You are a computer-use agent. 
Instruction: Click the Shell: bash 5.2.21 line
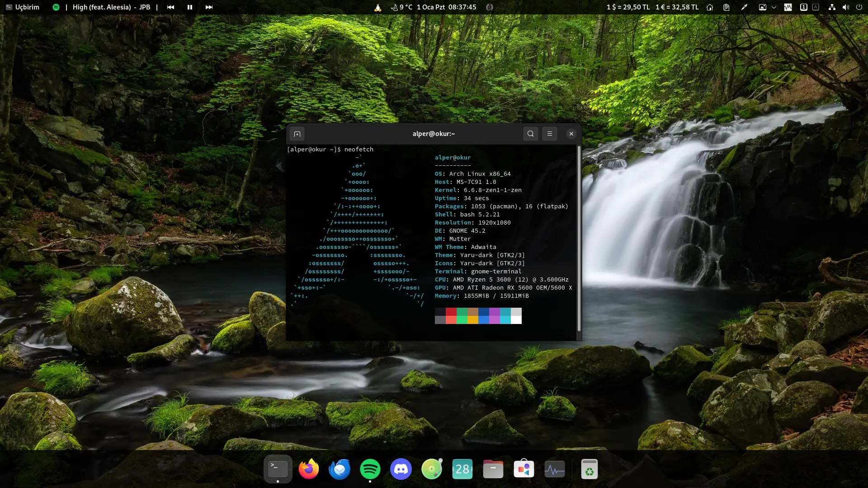pos(467,214)
